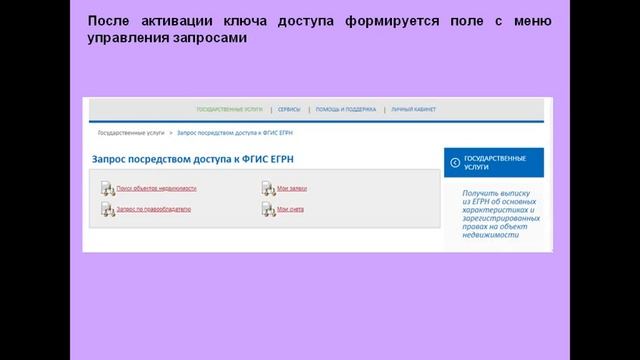Open the 'Мои заявки' link

pyautogui.click(x=292, y=189)
